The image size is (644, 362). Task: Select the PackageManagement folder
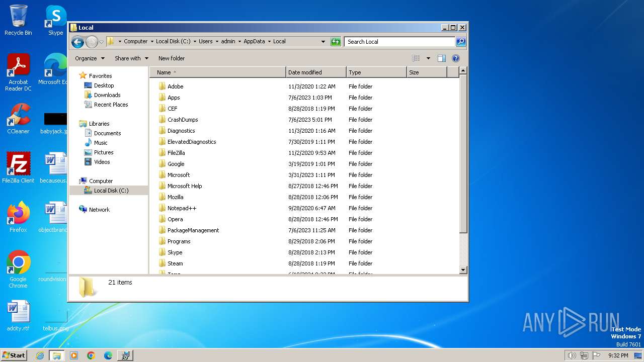pyautogui.click(x=193, y=230)
